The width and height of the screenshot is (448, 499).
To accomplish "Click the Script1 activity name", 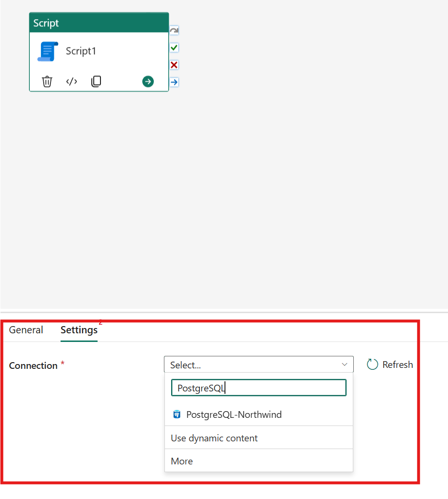I will tap(81, 51).
